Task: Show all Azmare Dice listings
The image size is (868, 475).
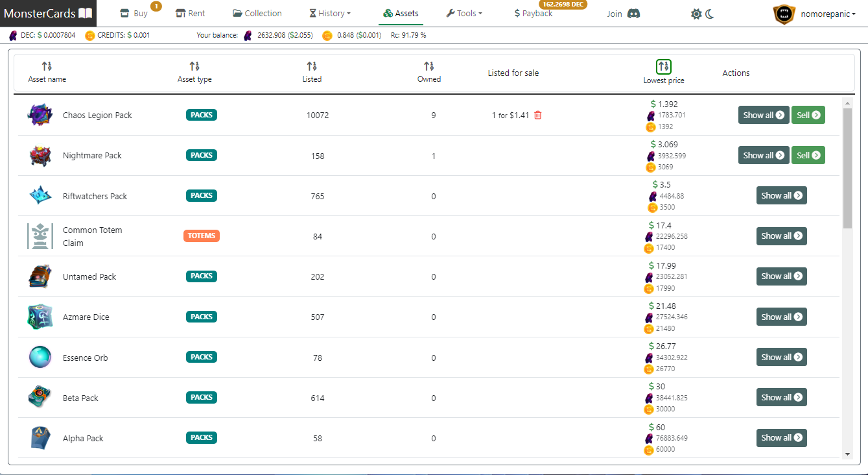Action: pyautogui.click(x=782, y=317)
